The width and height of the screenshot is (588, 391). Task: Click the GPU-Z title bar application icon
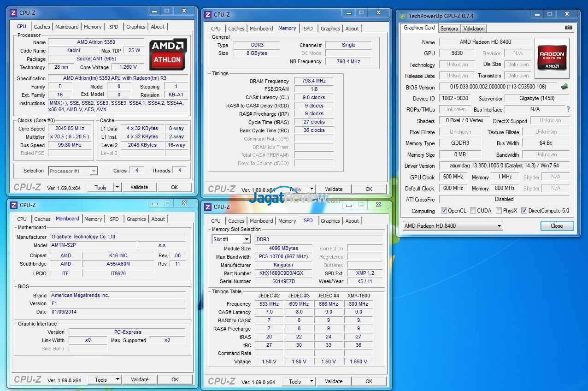[402, 16]
